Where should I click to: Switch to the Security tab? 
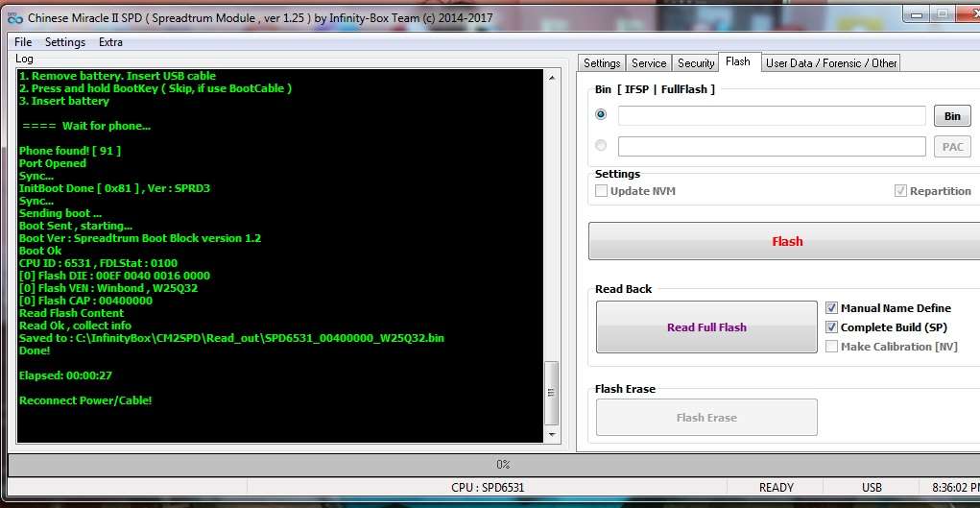click(x=696, y=63)
